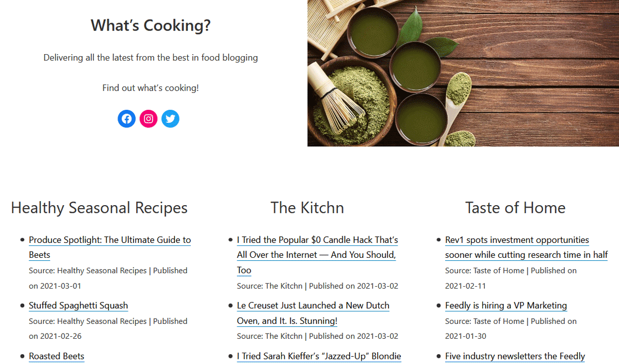Open the '$0 Candle Hack' article link

pos(317,240)
